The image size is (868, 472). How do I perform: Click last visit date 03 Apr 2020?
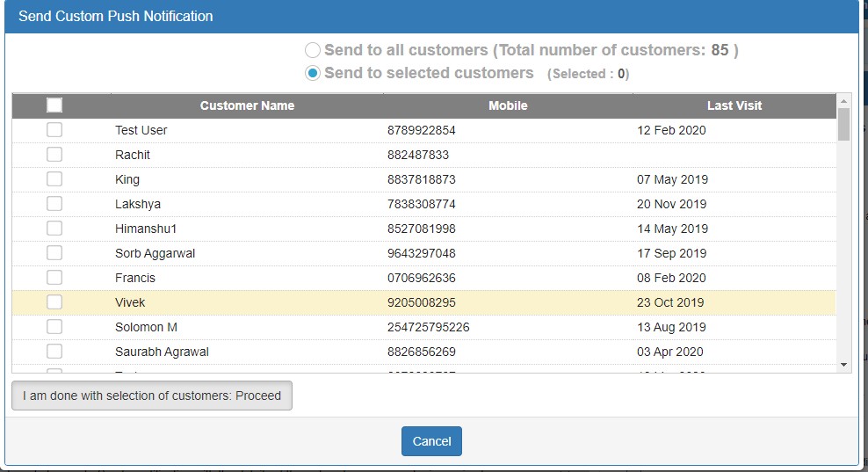[669, 352]
